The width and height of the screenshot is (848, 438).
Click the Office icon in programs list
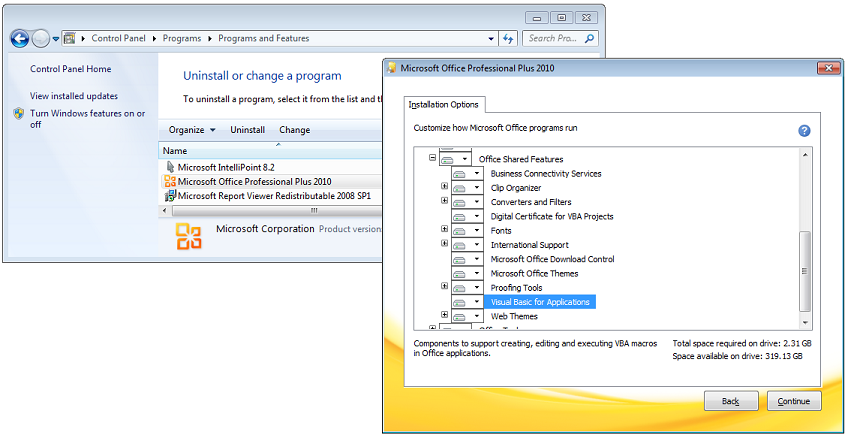click(170, 181)
